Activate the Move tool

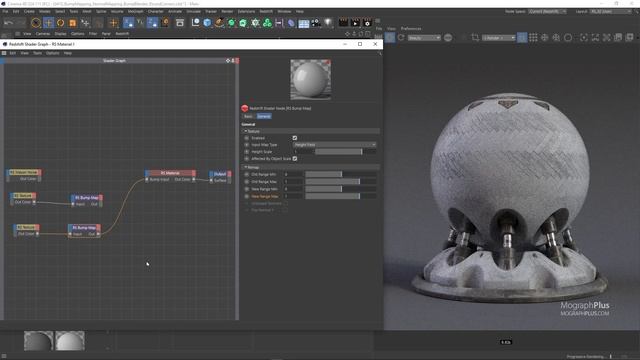pyautogui.click(x=49, y=23)
